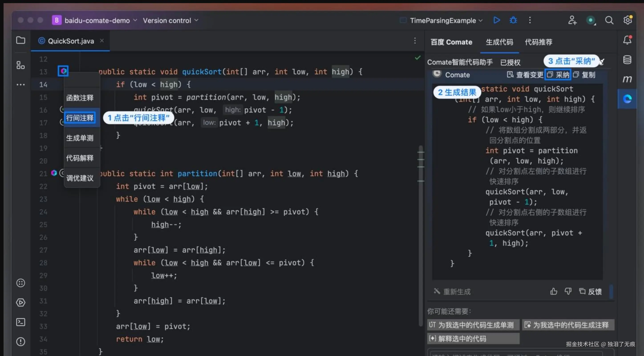Click 为我选中的代码生成单测 suggestion button
This screenshot has width=644, height=356.
pos(473,325)
